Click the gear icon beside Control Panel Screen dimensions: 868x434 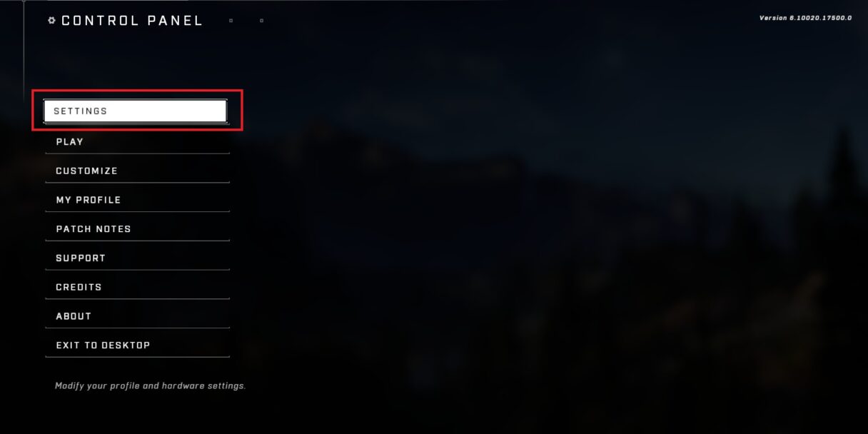coord(51,21)
